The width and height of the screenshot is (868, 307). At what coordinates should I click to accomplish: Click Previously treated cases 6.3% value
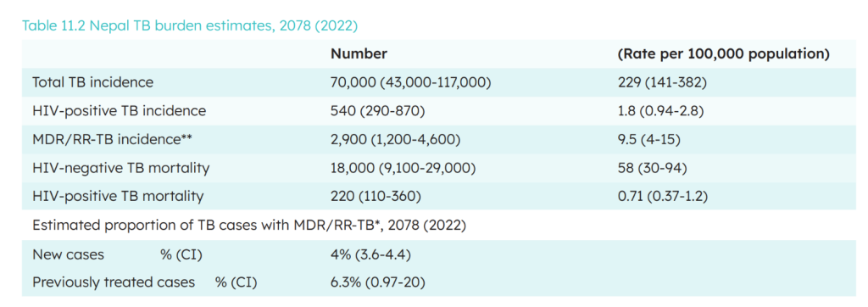click(x=377, y=282)
